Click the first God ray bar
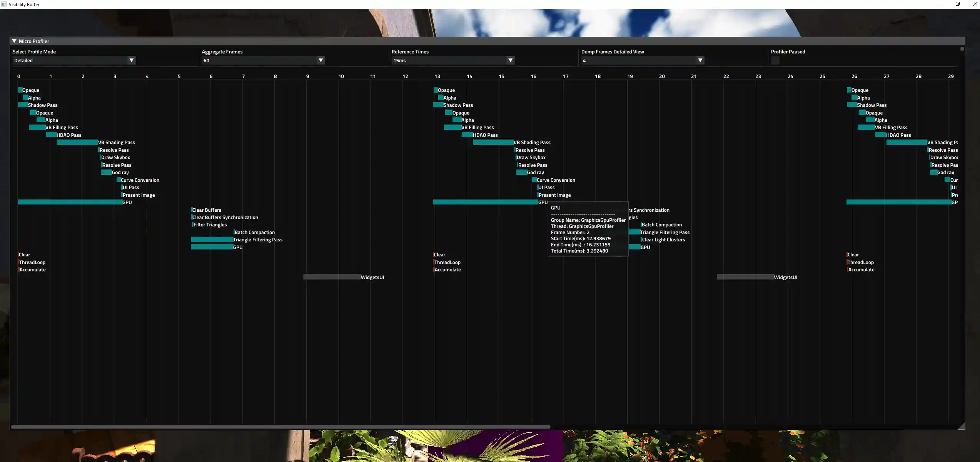The height and width of the screenshot is (462, 980). 106,173
